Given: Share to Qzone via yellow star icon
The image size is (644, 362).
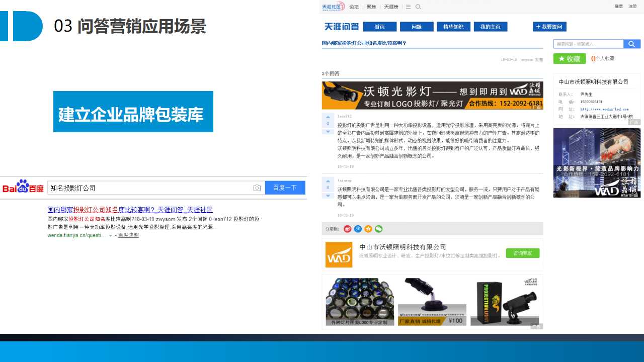Looking at the screenshot, I should (x=368, y=229).
